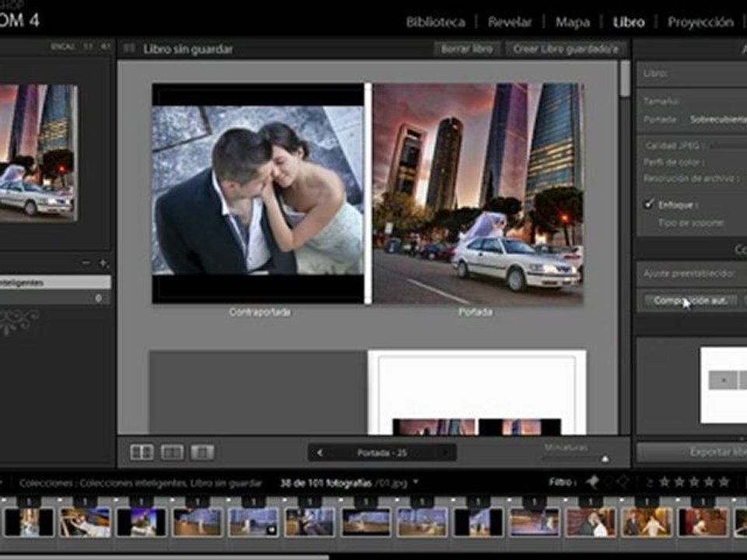The image size is (747, 560).
Task: Set filter rating to one star
Action: (x=665, y=482)
